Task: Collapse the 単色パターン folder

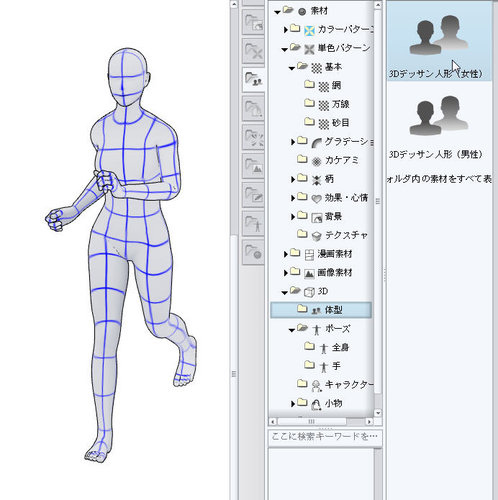Action: tap(284, 50)
